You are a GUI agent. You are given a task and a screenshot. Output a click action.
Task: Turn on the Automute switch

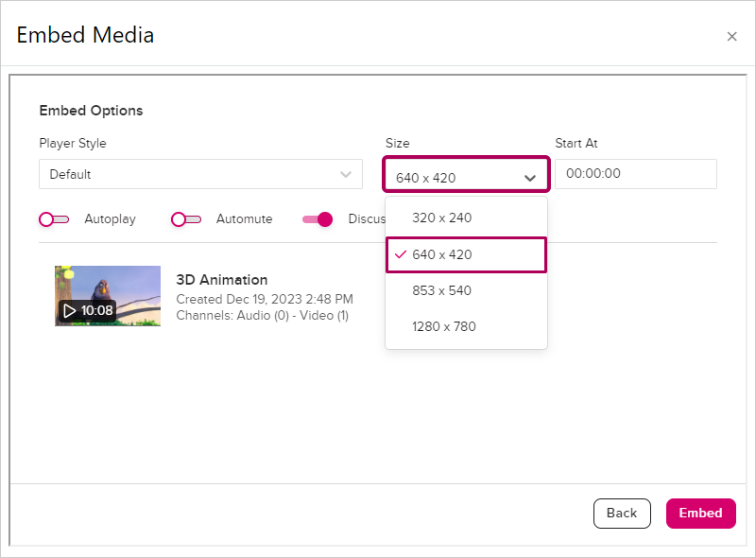pos(186,219)
